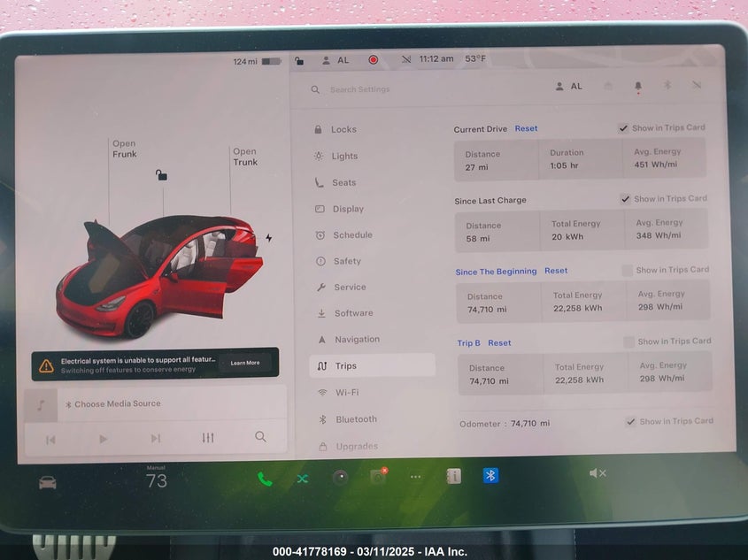Open the Software settings menu item

click(353, 313)
